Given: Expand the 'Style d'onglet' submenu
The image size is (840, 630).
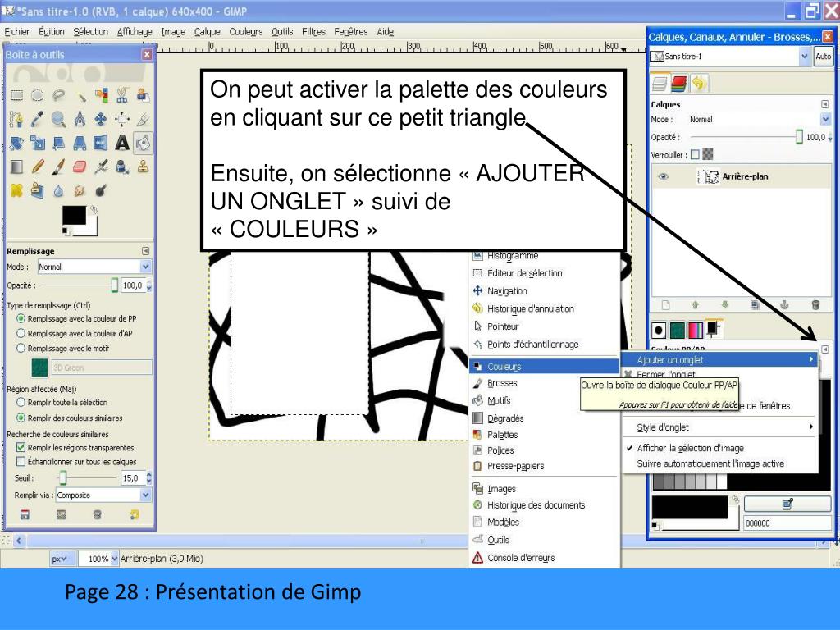Looking at the screenshot, I should (x=720, y=427).
